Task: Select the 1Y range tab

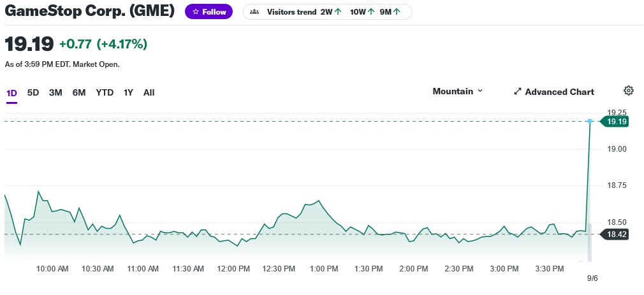Action: [x=128, y=93]
